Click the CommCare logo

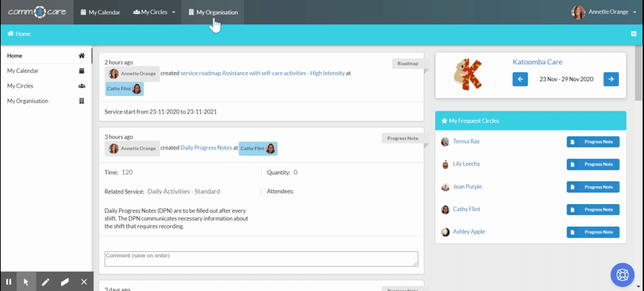pyautogui.click(x=37, y=12)
